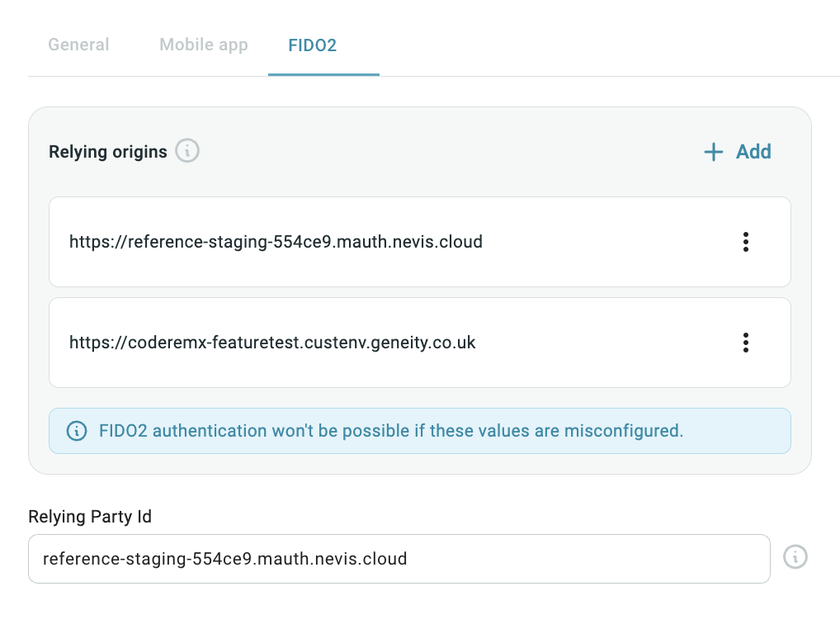Click the plus icon of Add
This screenshot has width=840, height=629.
click(713, 152)
